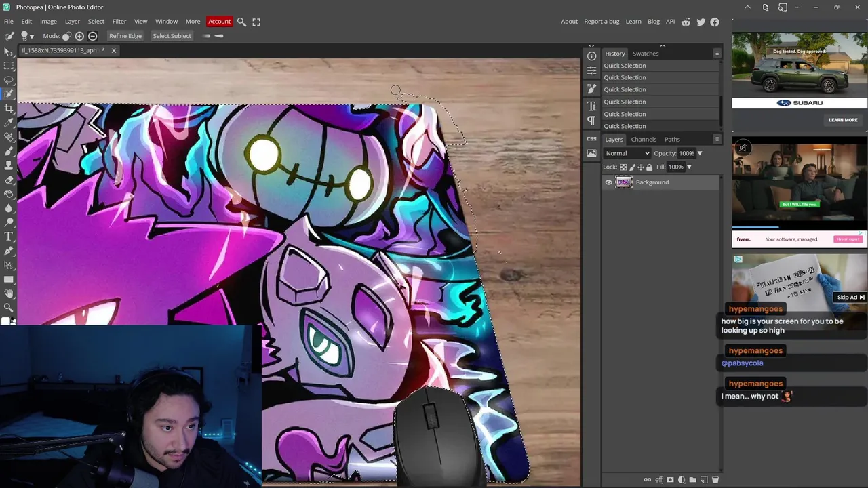Click the Refine Edge button
The height and width of the screenshot is (488, 868).
tap(125, 36)
